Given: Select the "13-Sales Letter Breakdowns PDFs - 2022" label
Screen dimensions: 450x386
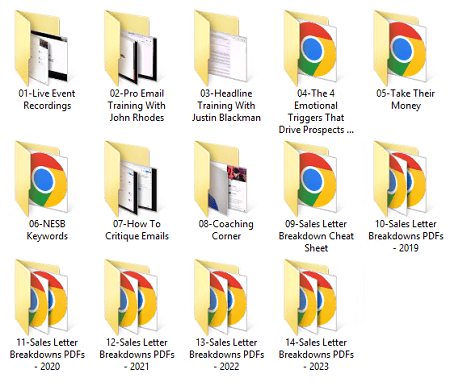Looking at the screenshot, I should pos(226,354).
